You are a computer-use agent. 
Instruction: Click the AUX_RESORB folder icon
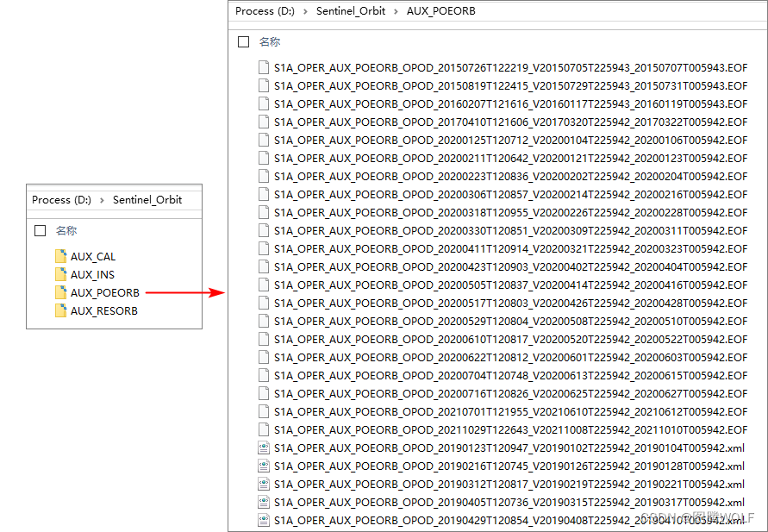click(60, 310)
